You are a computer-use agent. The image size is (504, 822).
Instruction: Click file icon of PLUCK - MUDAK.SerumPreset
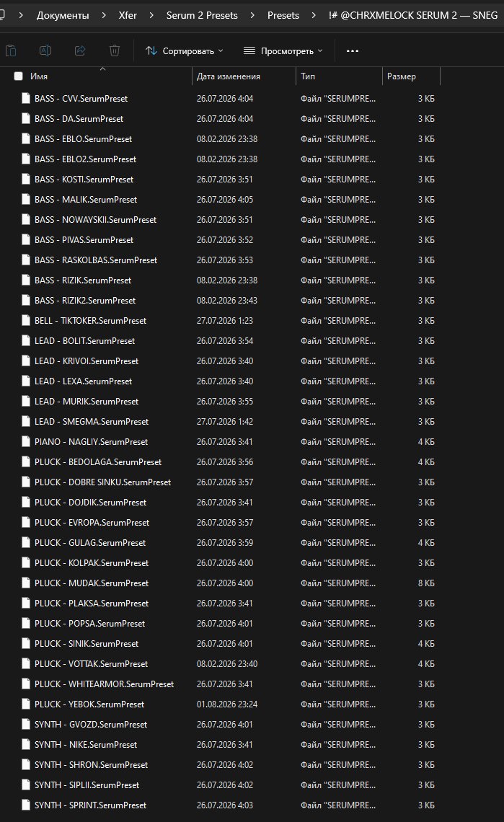coord(25,583)
